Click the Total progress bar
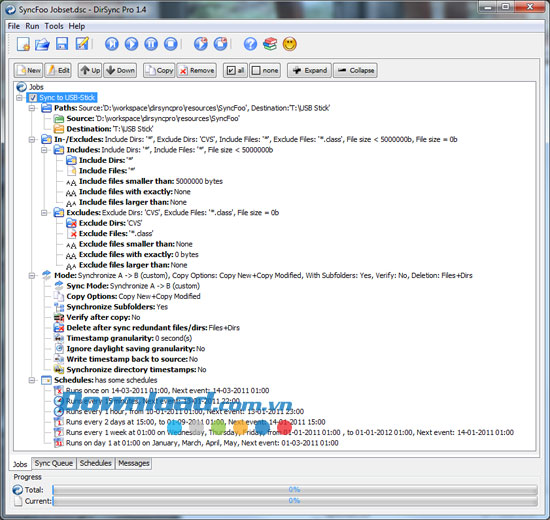 point(295,490)
